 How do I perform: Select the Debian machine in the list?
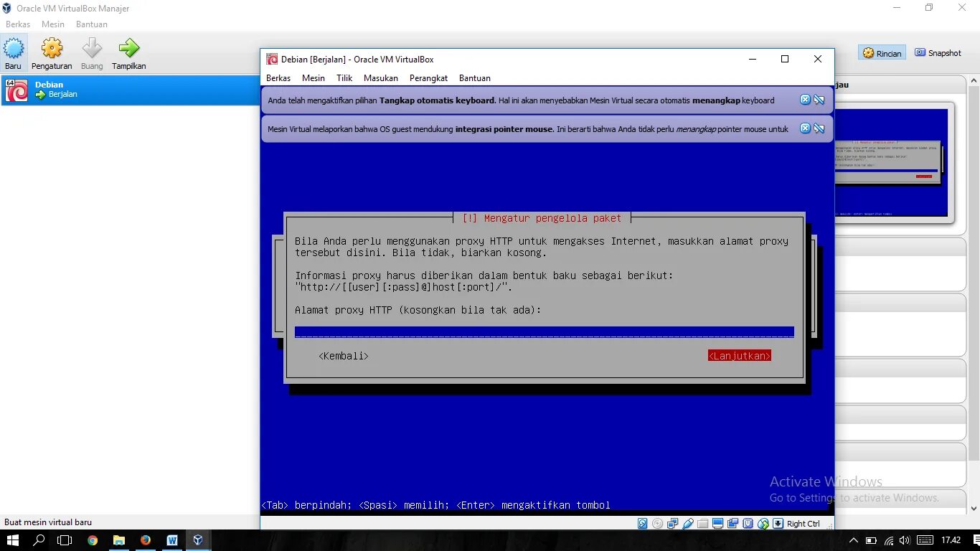point(131,90)
